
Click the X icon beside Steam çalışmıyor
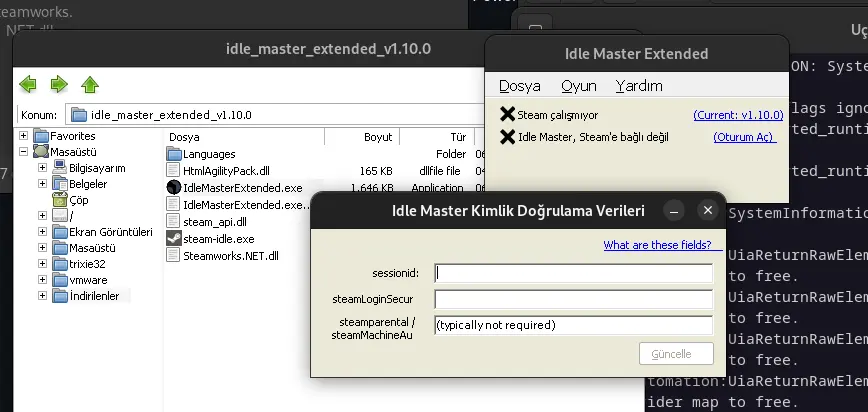(x=507, y=114)
